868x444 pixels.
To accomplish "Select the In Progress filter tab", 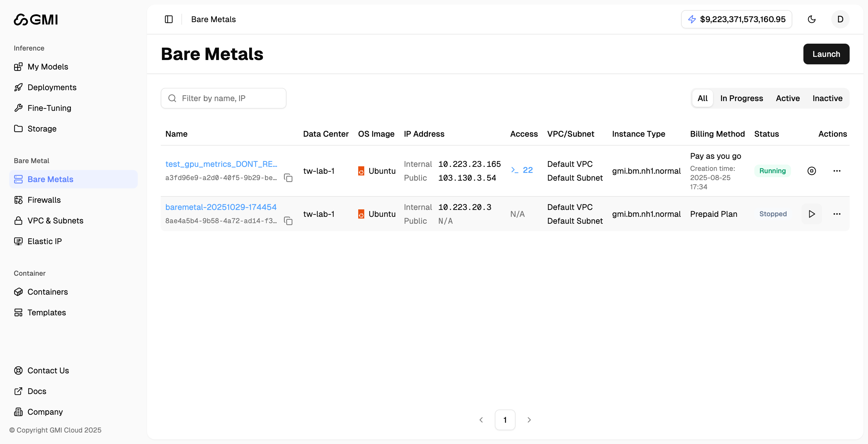I will [x=742, y=98].
